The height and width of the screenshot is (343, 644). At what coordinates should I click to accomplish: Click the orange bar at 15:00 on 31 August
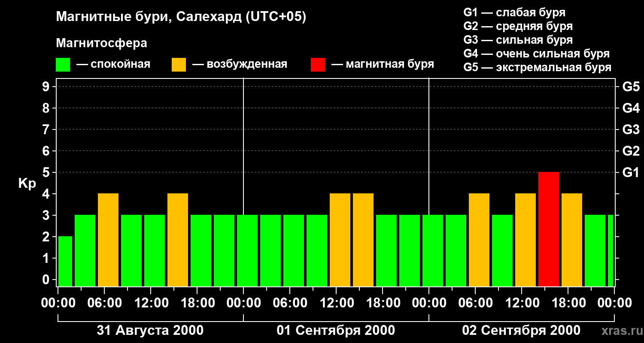pos(178,240)
